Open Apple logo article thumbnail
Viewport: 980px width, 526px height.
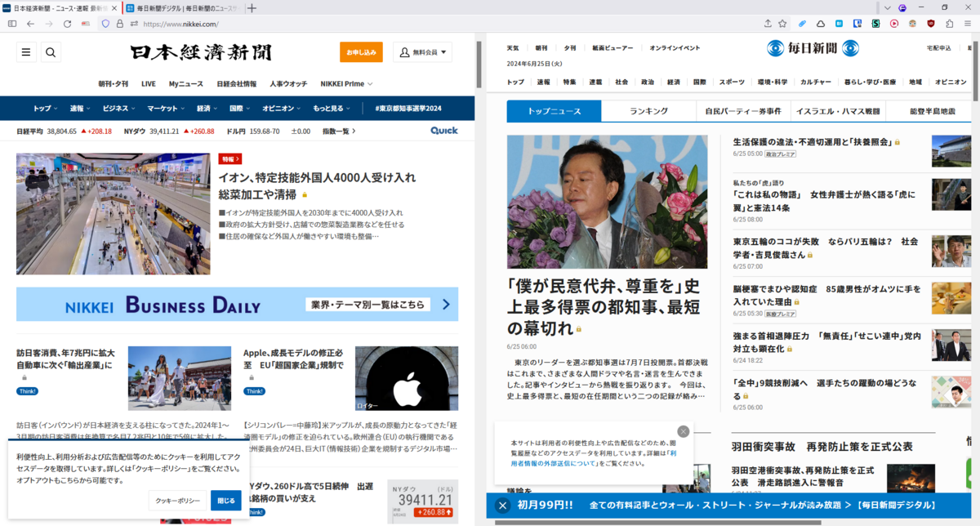pos(407,378)
